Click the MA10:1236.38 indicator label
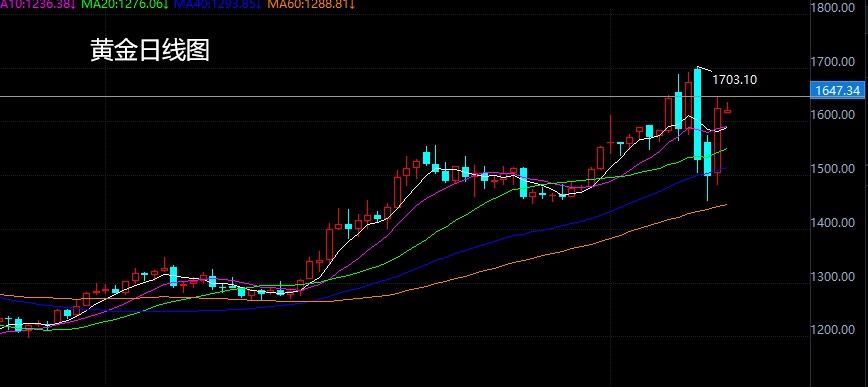The image size is (868, 387). point(38,4)
